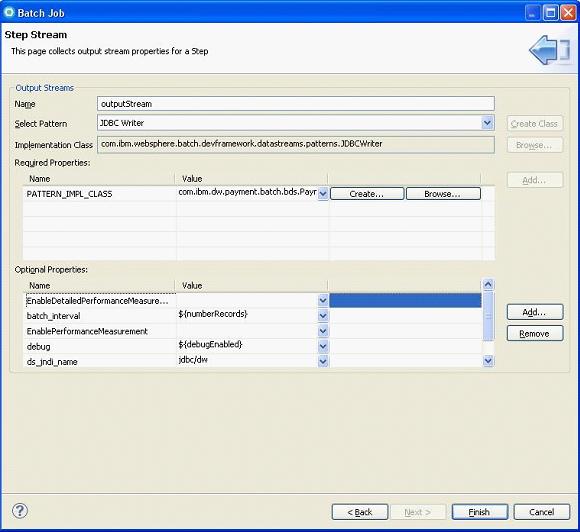Click the Finish button
Screen dimensions: 580x532
pos(479,512)
